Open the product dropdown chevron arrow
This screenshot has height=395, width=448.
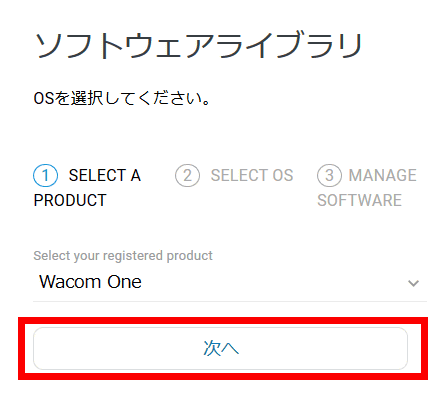click(413, 283)
